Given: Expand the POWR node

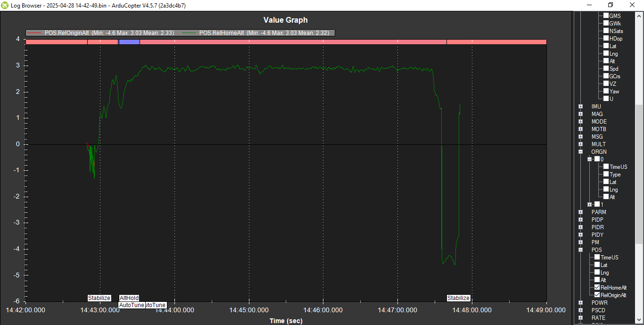Looking at the screenshot, I should [581, 303].
